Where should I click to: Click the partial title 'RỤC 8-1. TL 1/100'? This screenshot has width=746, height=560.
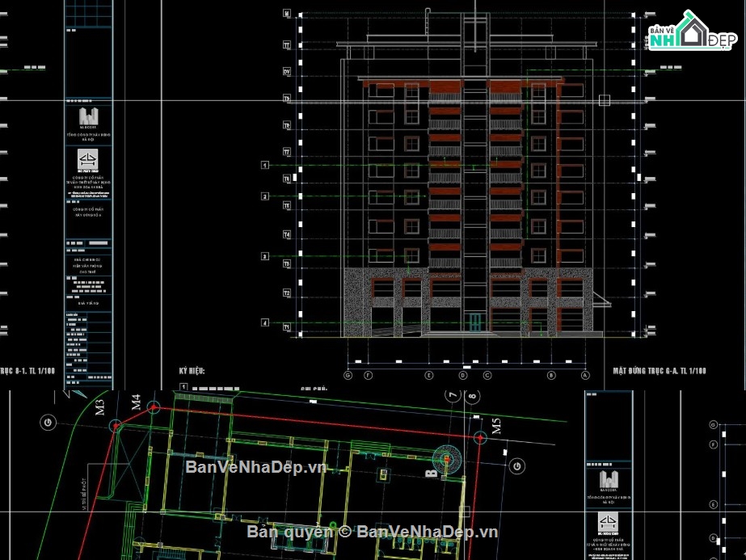pyautogui.click(x=27, y=371)
